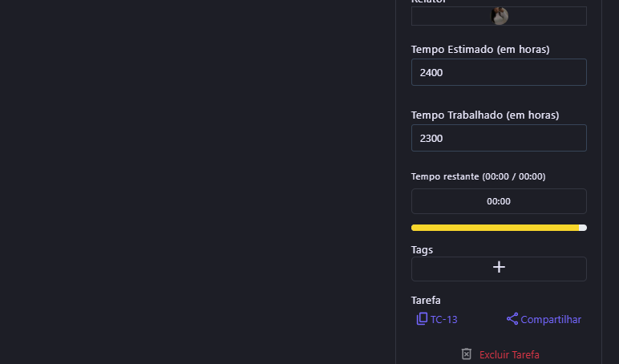
Task: Click the white unfilled end of progress bar
Action: point(583,228)
